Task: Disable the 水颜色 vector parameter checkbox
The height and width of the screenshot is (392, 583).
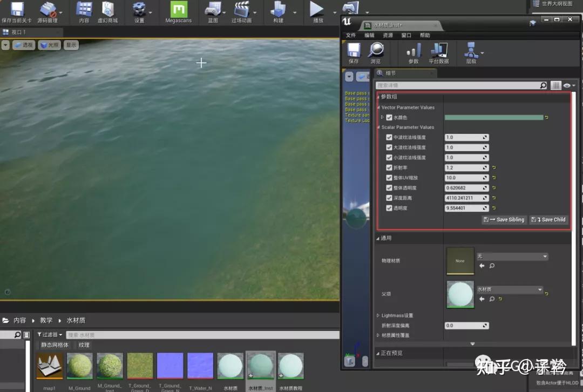Action: [390, 117]
